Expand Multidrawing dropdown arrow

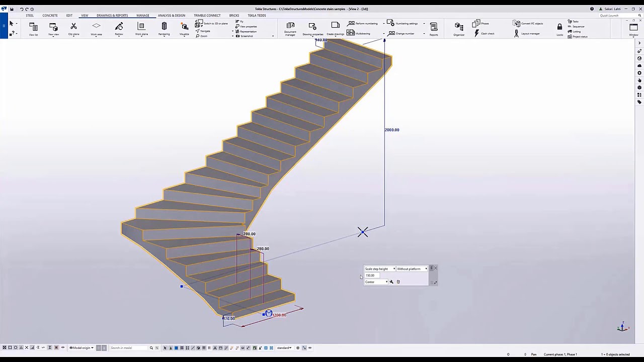384,34
